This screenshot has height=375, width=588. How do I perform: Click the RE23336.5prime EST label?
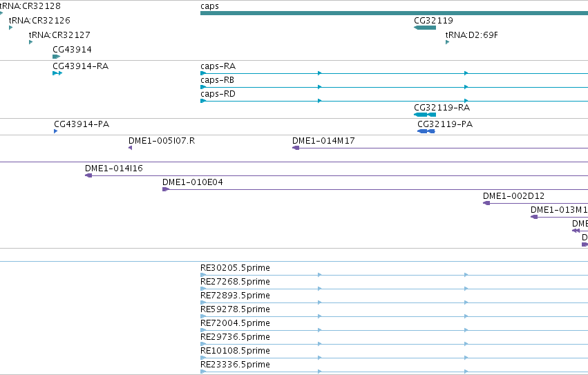click(x=235, y=365)
